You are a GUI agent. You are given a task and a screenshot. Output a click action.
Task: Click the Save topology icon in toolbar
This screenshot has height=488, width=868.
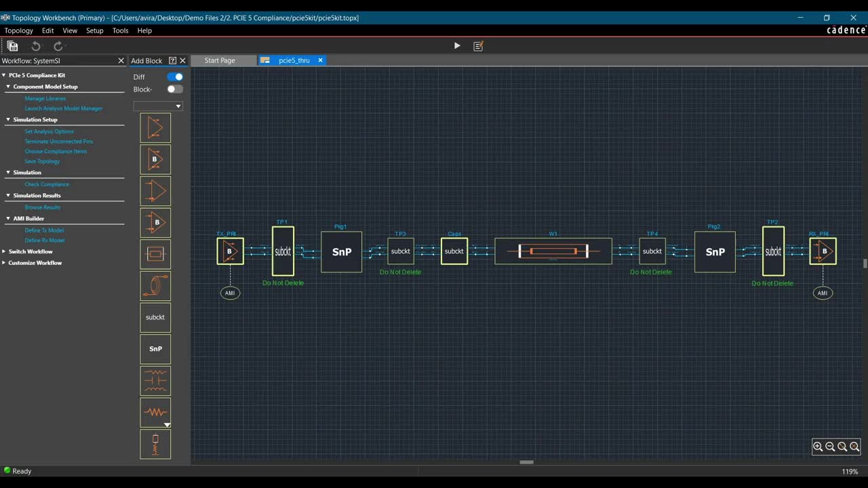pos(12,46)
